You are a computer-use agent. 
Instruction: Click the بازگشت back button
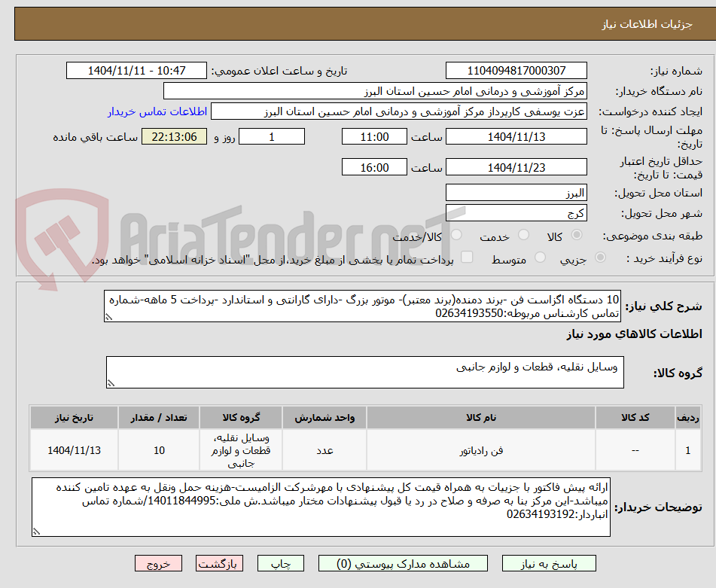pyautogui.click(x=219, y=563)
